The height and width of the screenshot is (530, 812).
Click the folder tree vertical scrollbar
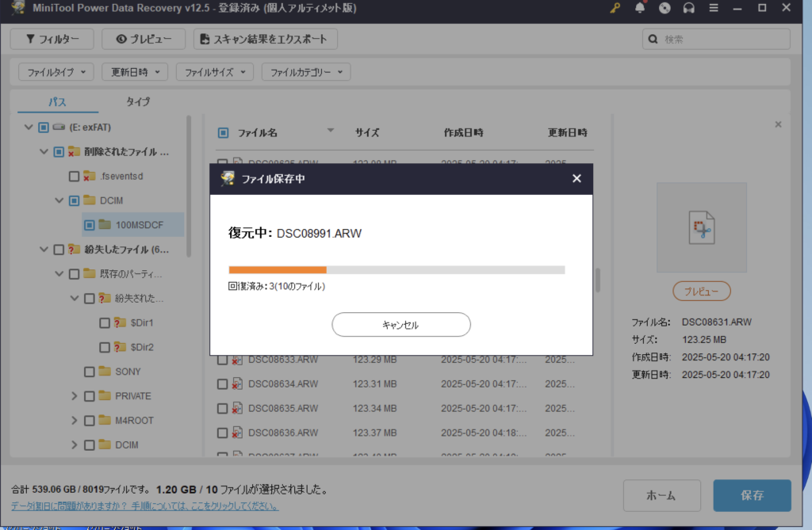[x=189, y=186]
